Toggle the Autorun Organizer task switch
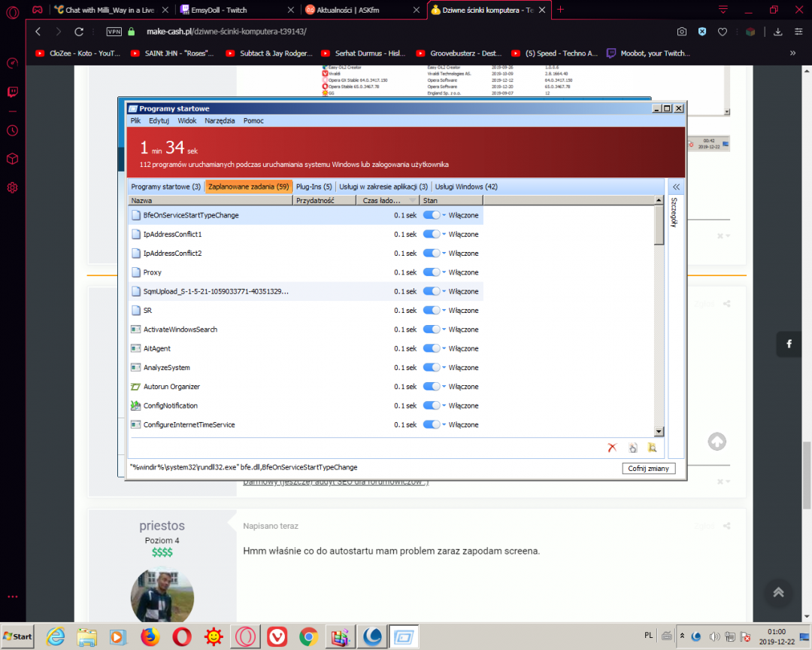 coord(432,387)
